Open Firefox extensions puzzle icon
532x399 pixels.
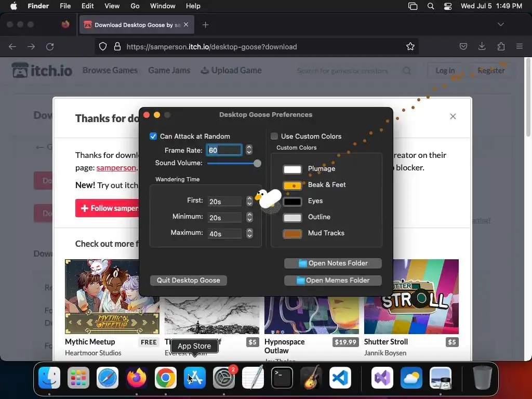pos(501,46)
